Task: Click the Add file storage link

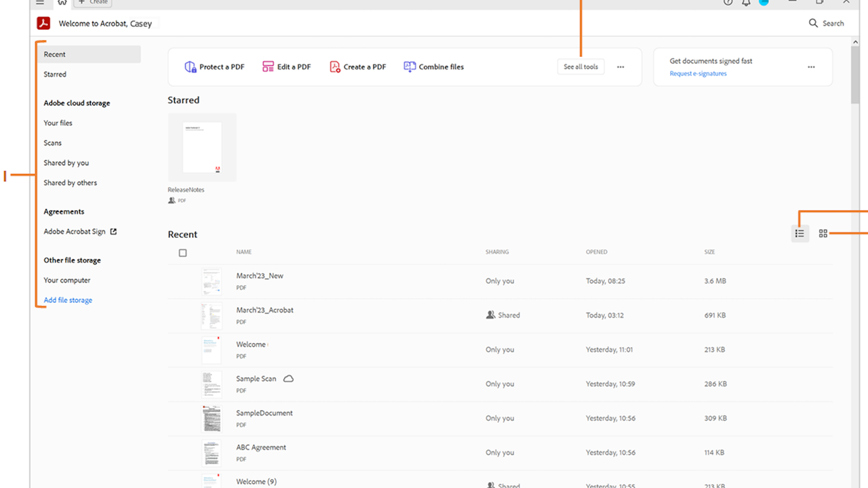Action: tap(68, 300)
